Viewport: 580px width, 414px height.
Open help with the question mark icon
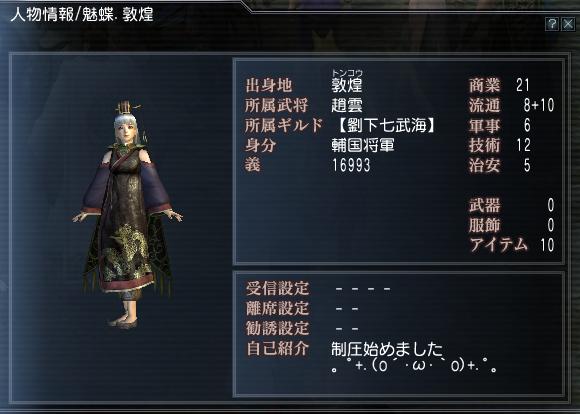pyautogui.click(x=552, y=24)
